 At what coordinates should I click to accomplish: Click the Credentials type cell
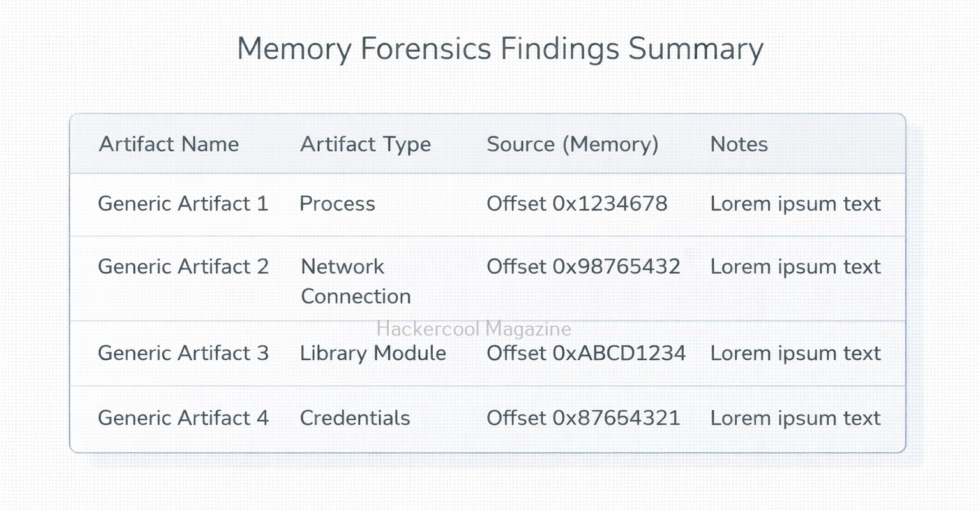click(355, 418)
